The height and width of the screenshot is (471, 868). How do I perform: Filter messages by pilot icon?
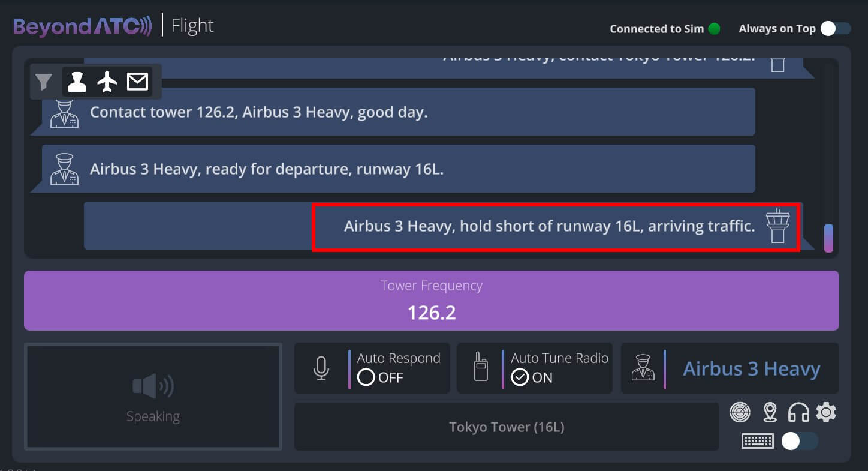click(77, 81)
